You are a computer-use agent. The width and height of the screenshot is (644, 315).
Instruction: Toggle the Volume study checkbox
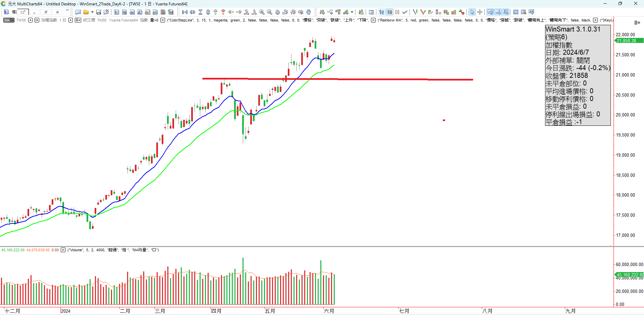click(x=63, y=250)
